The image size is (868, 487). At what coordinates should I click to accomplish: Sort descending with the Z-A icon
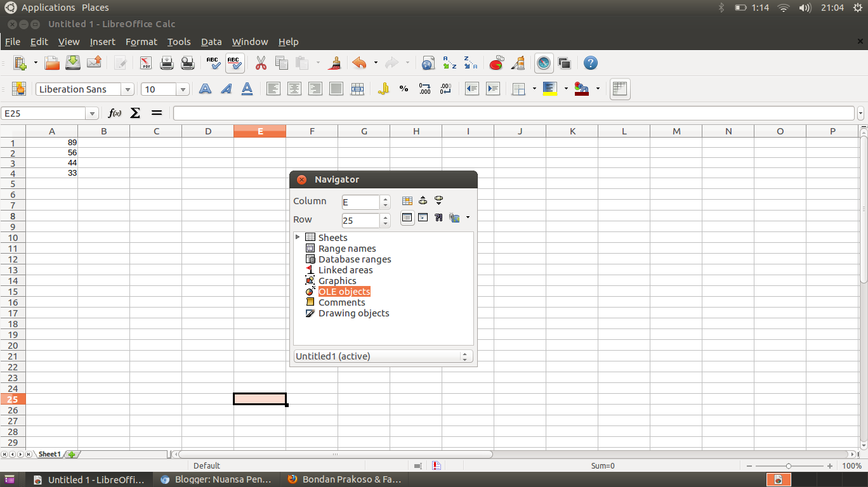coord(470,63)
